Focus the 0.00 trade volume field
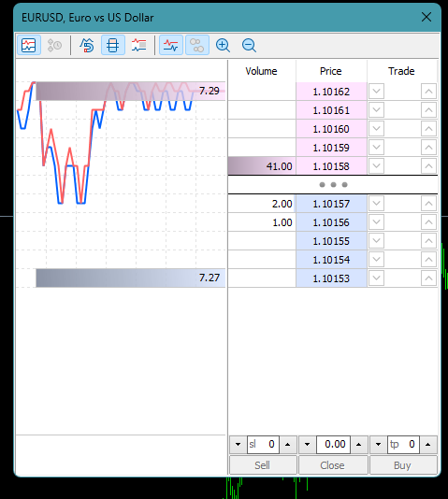The height and width of the screenshot is (499, 448). point(333,444)
